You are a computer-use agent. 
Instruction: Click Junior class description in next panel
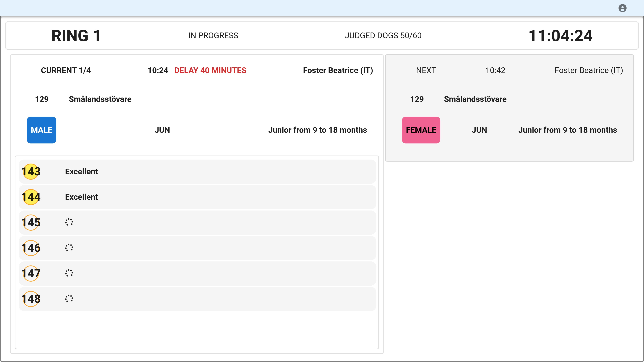(568, 130)
